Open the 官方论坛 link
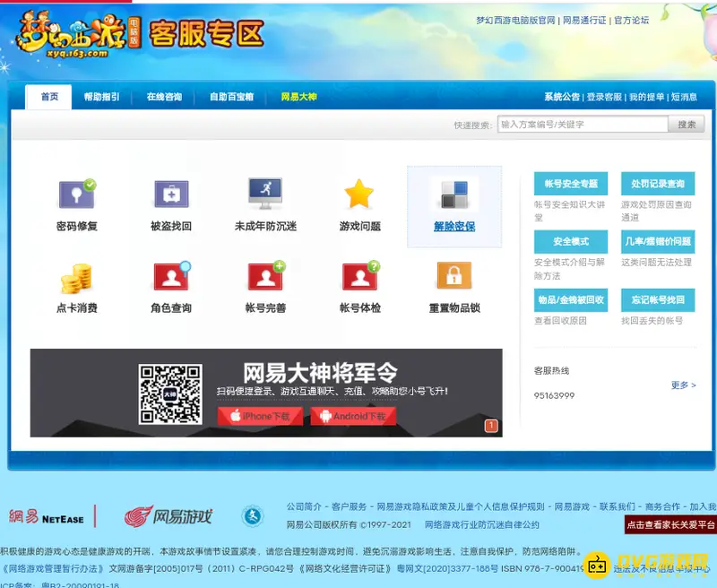The image size is (717, 588). tap(632, 21)
